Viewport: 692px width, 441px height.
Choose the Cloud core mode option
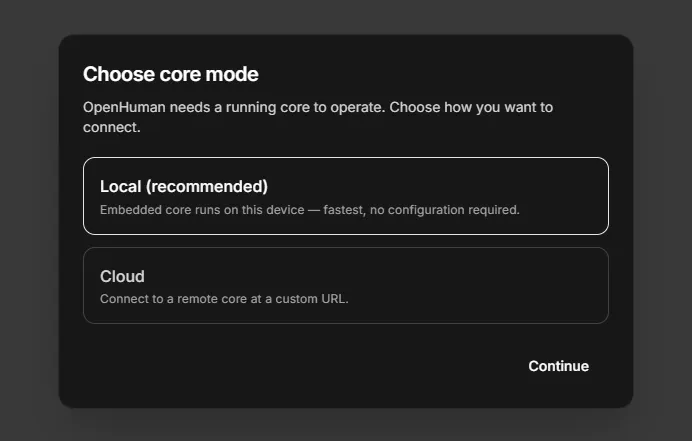tap(346, 285)
